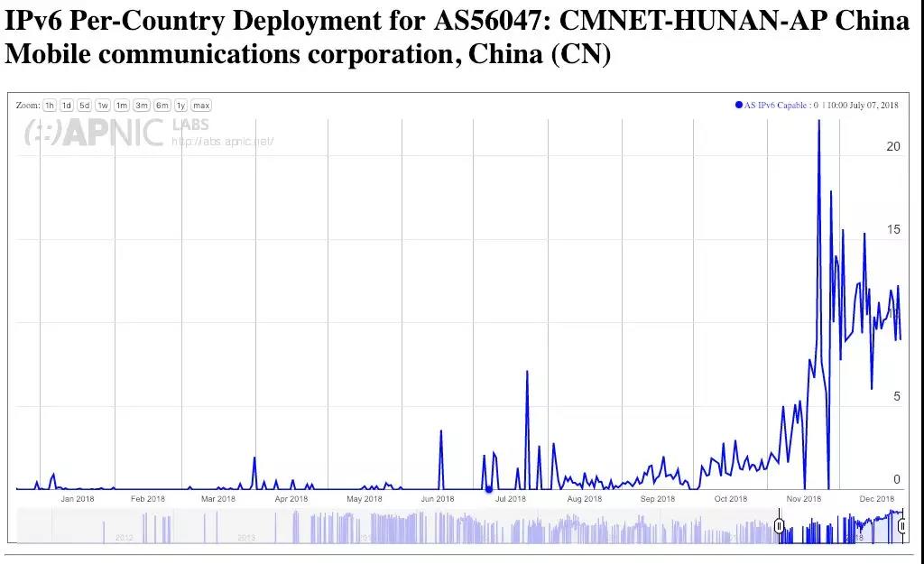Click the highlighted data point near Jul 2018
Viewport: 924px width, 564px height.
tap(489, 489)
